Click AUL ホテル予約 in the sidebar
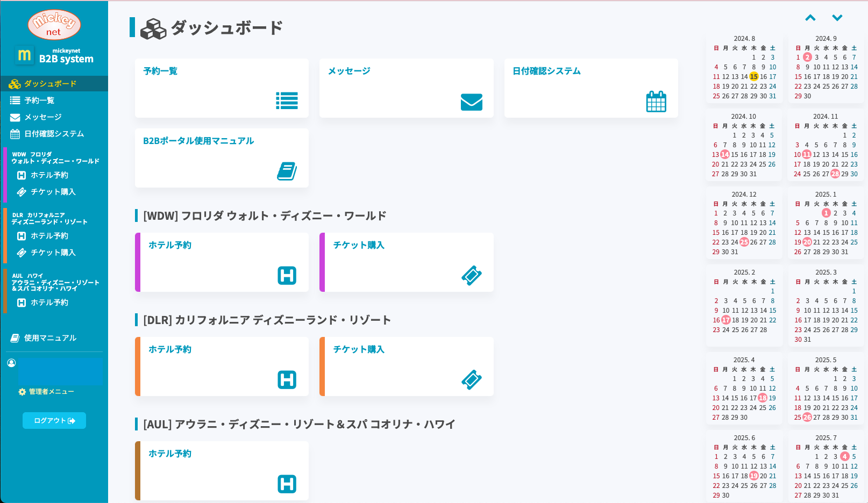The image size is (868, 503). [49, 303]
